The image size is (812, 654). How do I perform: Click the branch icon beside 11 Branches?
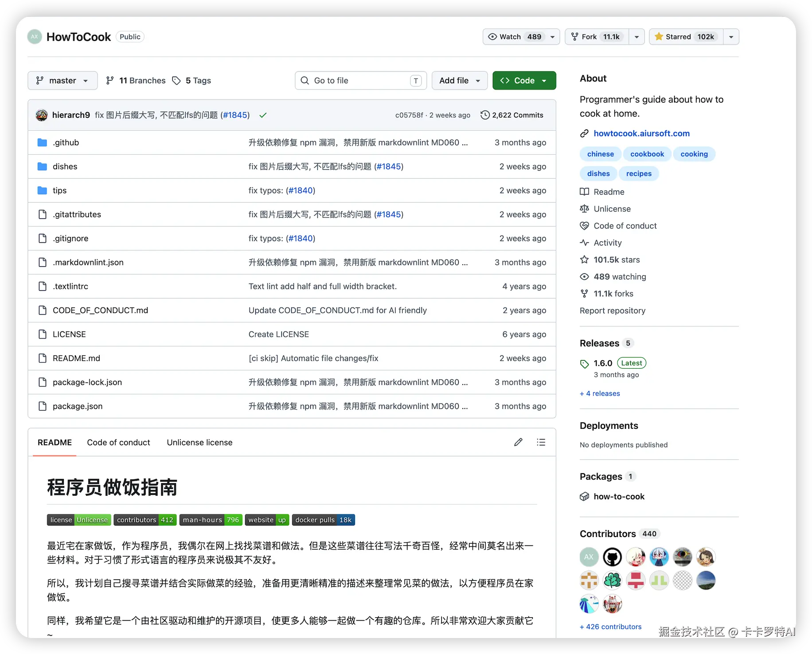[x=110, y=81]
